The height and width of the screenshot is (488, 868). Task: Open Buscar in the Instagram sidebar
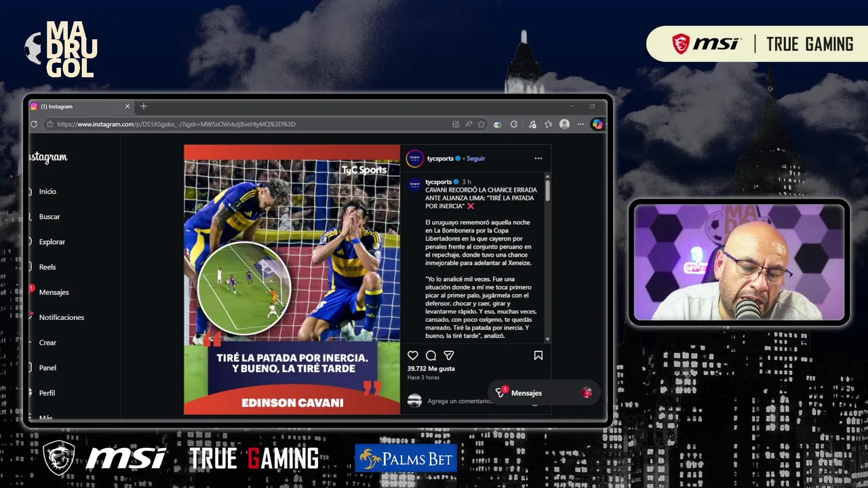pyautogui.click(x=50, y=217)
